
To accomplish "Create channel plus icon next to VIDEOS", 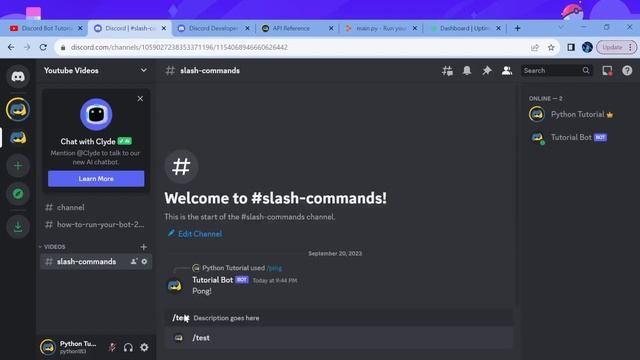I will pos(143,247).
